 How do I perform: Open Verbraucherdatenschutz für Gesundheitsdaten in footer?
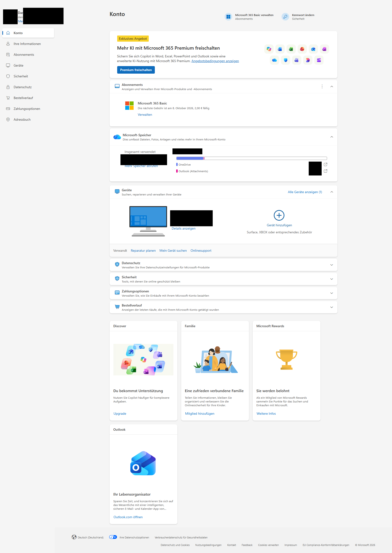181,537
